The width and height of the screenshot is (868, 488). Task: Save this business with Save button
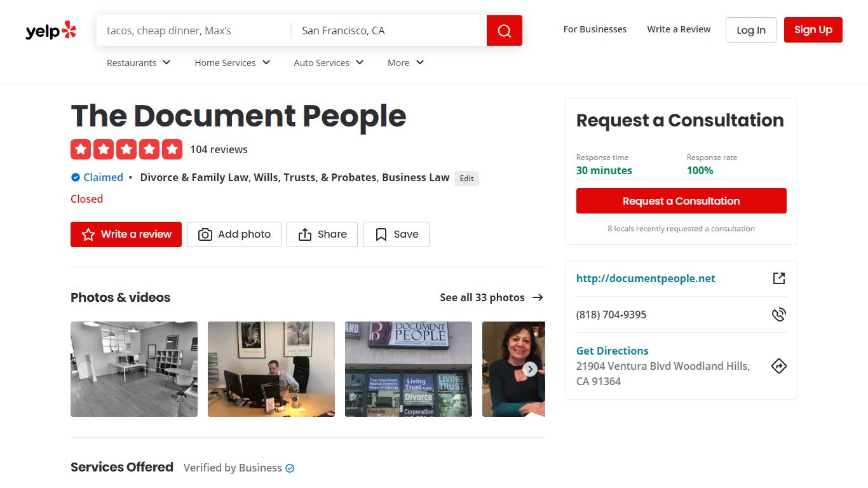click(396, 234)
